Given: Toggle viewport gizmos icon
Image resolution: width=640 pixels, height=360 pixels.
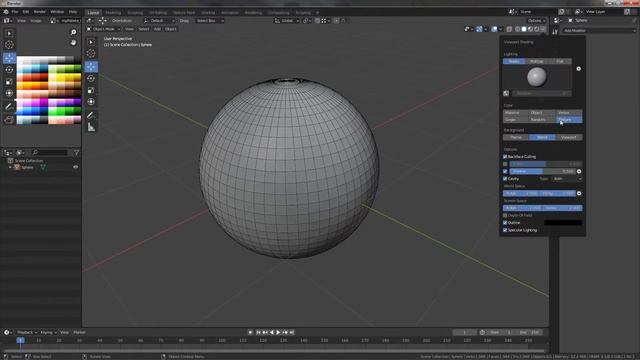Looking at the screenshot, I should tap(479, 29).
